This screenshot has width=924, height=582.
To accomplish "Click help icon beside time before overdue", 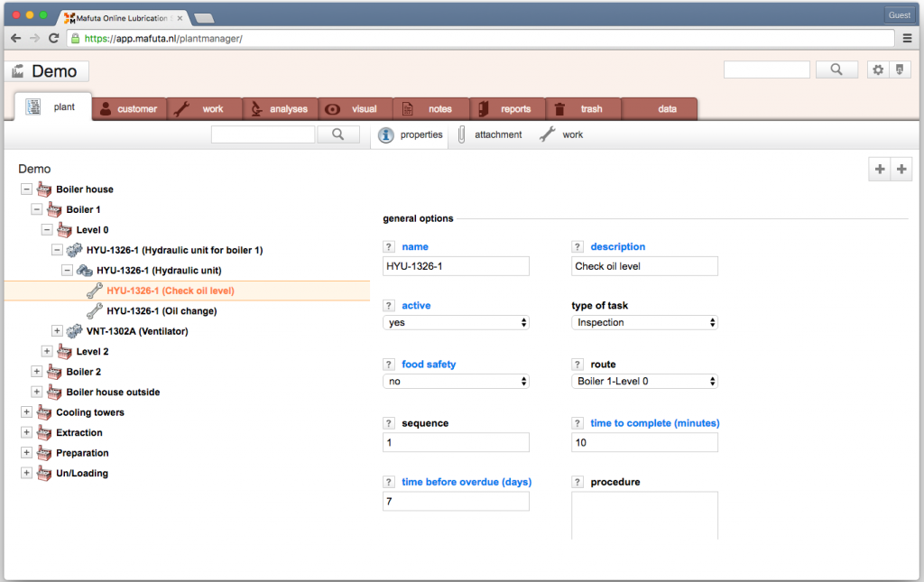I will click(x=389, y=482).
